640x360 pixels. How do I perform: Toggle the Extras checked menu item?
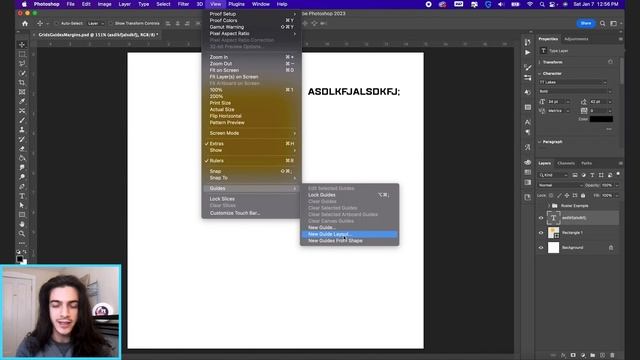point(251,144)
